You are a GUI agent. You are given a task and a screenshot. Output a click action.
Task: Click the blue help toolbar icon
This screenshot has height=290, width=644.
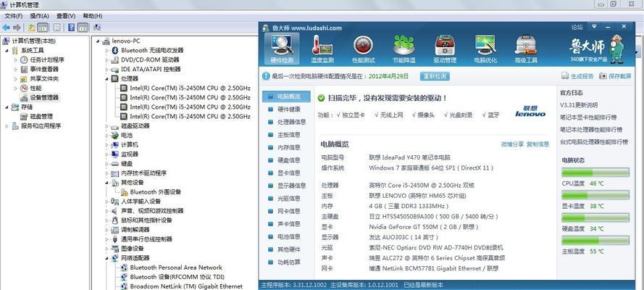72,28
